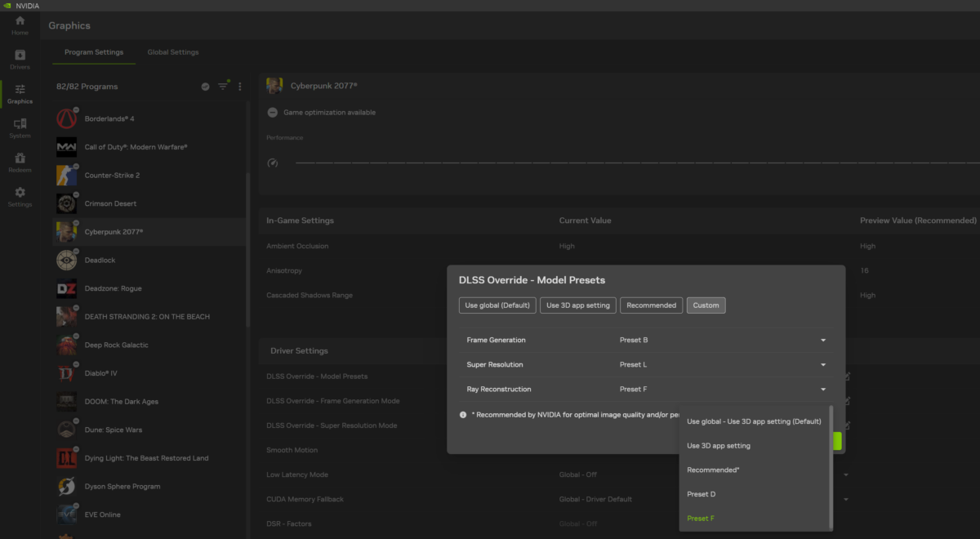Click the info icon in DLSS dialog
Viewport: 980px width, 539px height.
[x=463, y=415]
